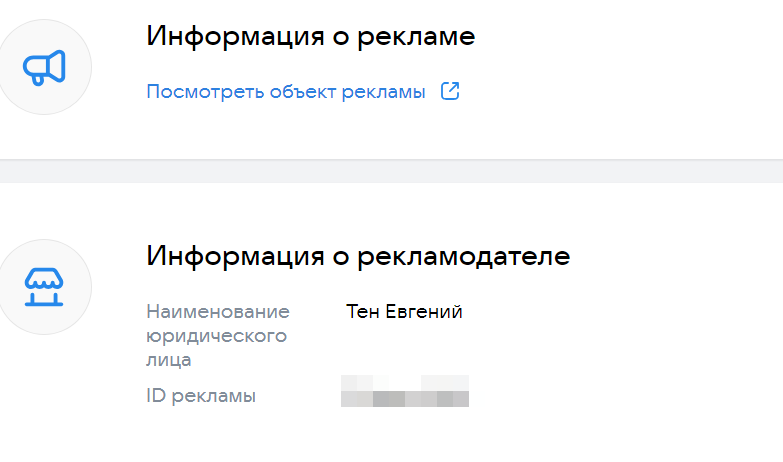
Task: Click the "лица" label word
Action: [x=168, y=360]
